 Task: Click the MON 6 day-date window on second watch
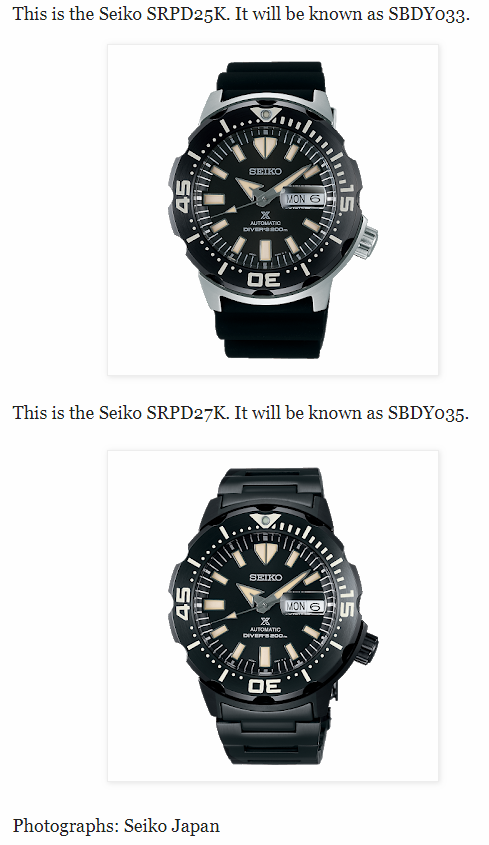tap(304, 606)
